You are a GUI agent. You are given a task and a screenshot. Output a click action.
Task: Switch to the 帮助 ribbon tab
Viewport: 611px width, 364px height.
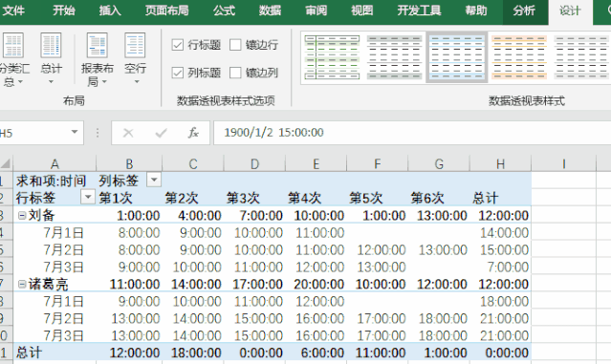click(x=476, y=11)
